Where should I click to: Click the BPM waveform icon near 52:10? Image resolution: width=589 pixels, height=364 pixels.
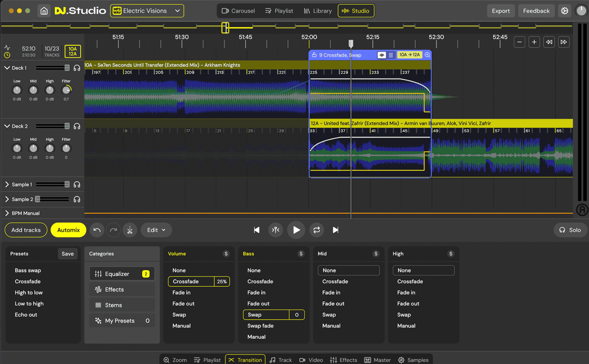[7, 48]
